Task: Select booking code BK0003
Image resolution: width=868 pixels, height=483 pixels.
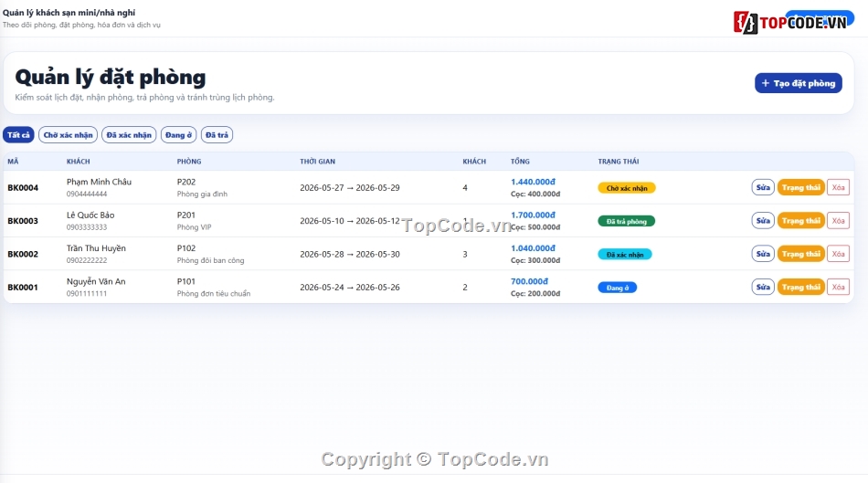Action: (23, 221)
